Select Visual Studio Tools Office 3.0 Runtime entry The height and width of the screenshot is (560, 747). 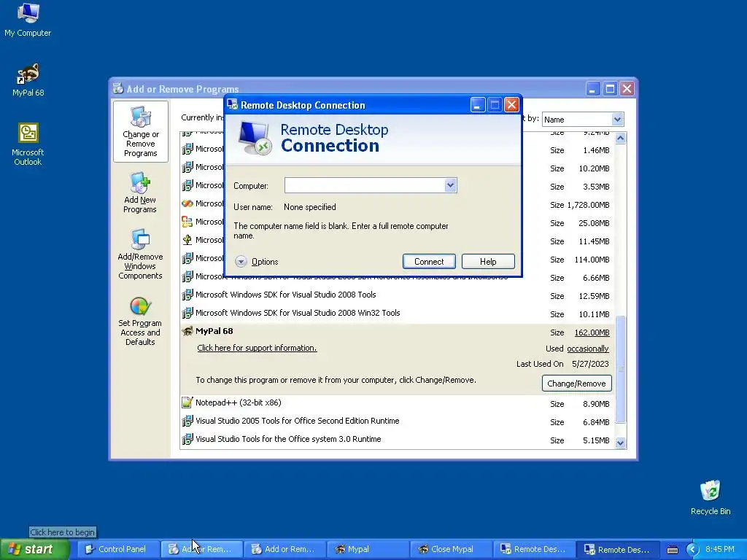[x=397, y=440]
